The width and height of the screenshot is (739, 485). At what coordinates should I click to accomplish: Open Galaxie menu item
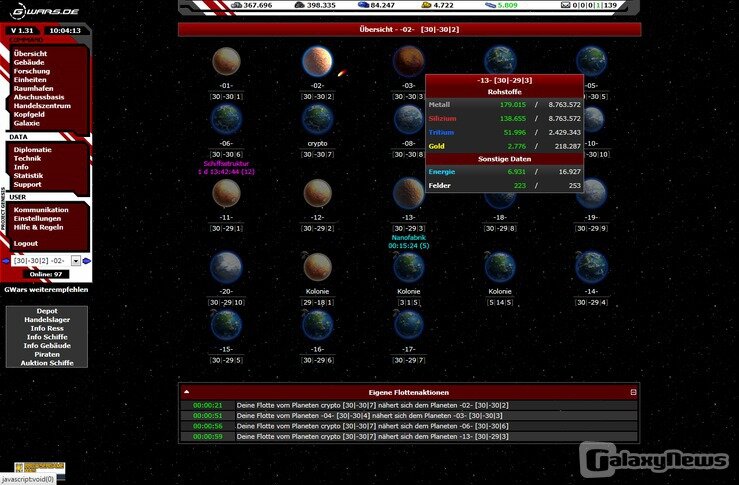(x=26, y=123)
